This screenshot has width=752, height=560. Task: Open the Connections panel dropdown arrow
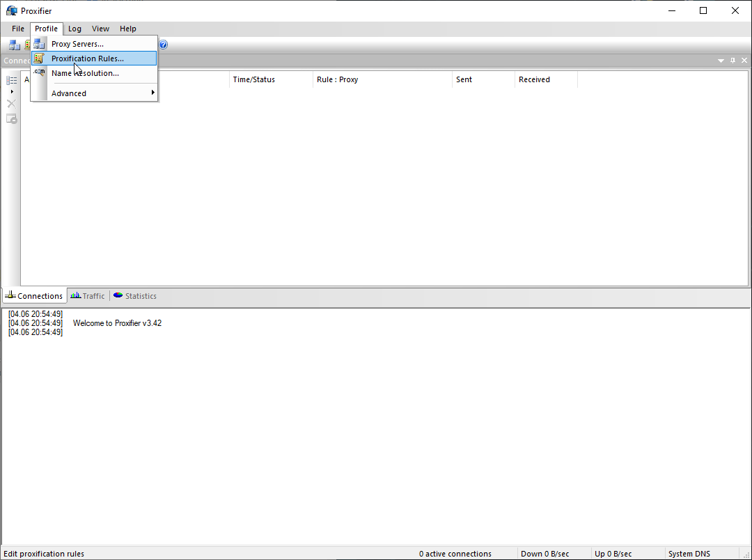coord(721,61)
